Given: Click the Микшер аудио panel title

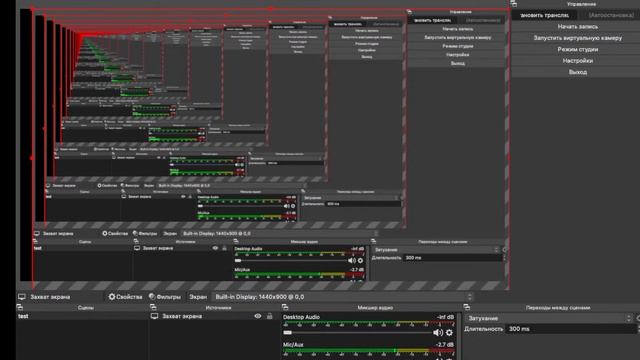Looking at the screenshot, I should coord(375,308).
